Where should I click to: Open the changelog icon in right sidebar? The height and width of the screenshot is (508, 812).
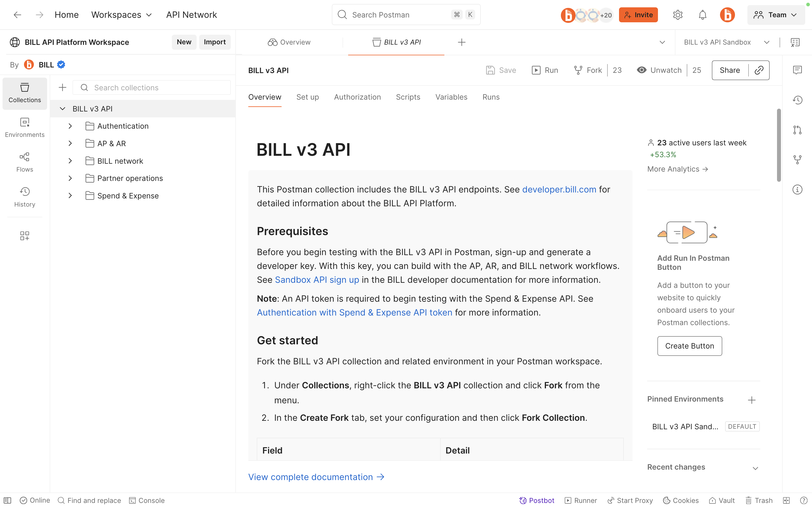click(797, 100)
